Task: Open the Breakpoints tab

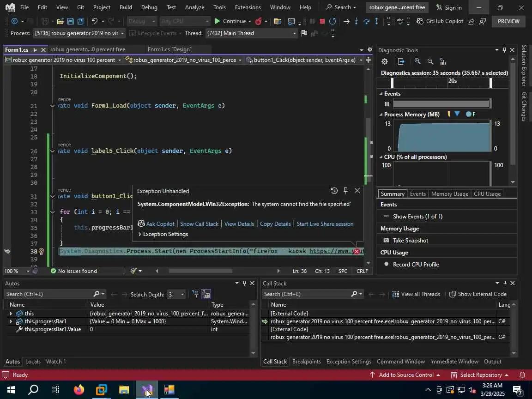Action: (x=306, y=362)
